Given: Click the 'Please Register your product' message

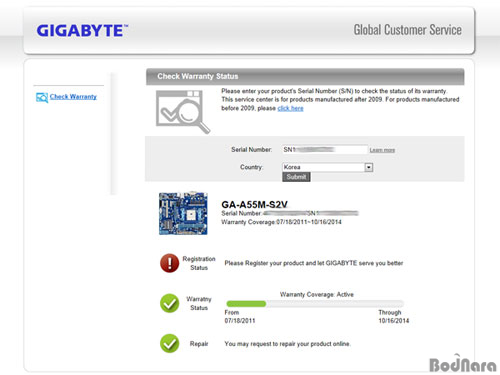Looking at the screenshot, I should click(314, 263).
